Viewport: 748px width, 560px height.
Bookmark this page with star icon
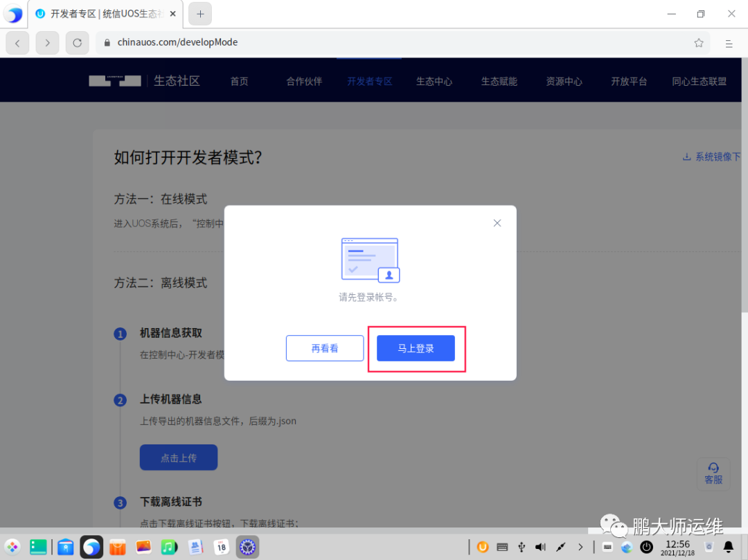pyautogui.click(x=698, y=43)
